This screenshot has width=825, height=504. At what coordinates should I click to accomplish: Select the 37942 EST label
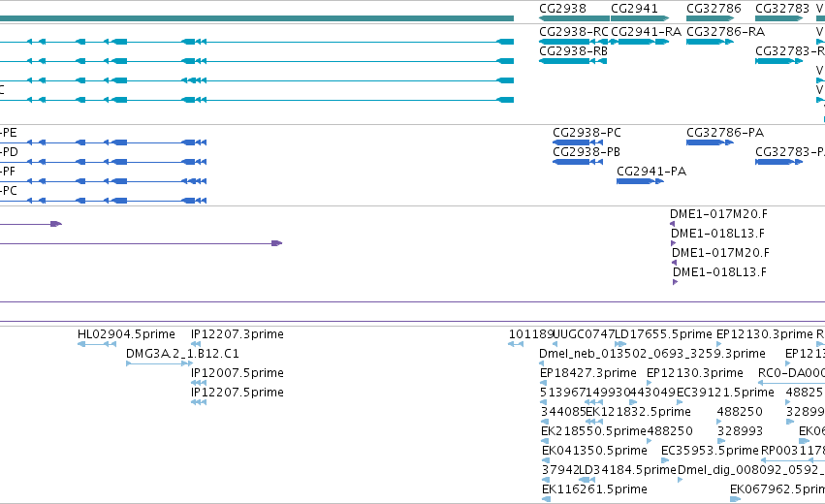(560, 470)
